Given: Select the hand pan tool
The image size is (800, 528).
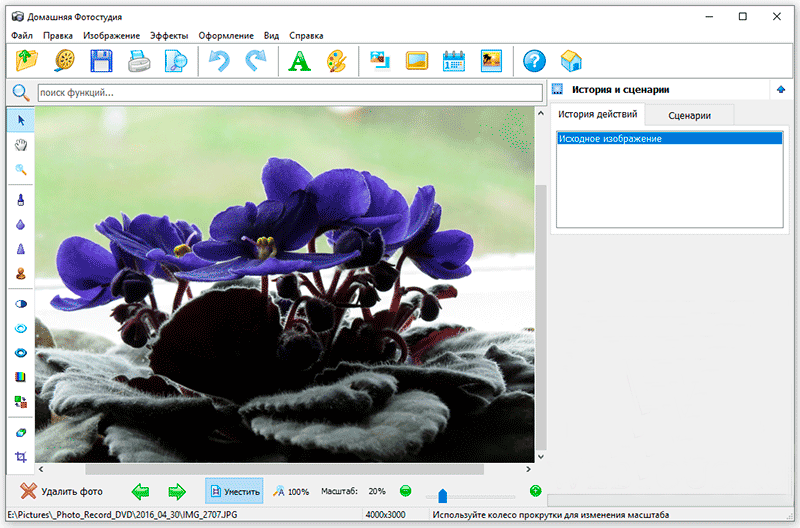Looking at the screenshot, I should pos(21,145).
